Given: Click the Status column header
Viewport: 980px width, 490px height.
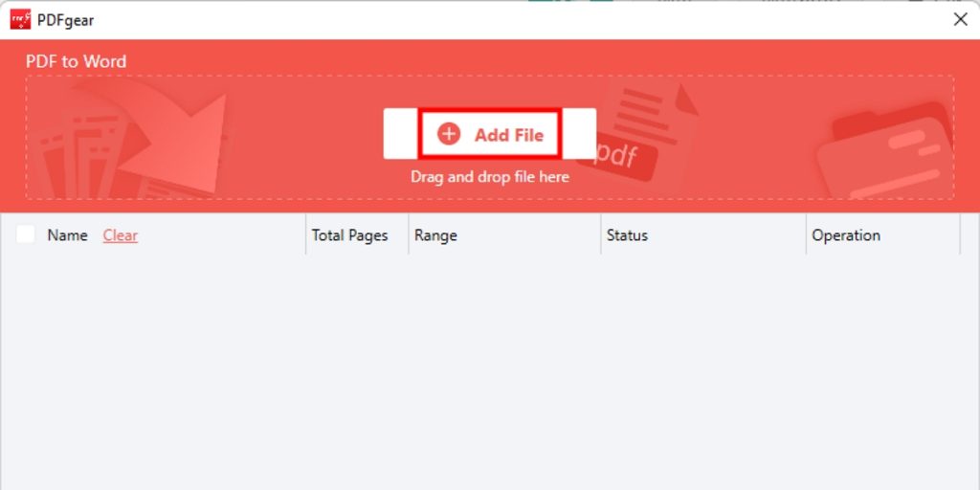Looking at the screenshot, I should pos(627,235).
